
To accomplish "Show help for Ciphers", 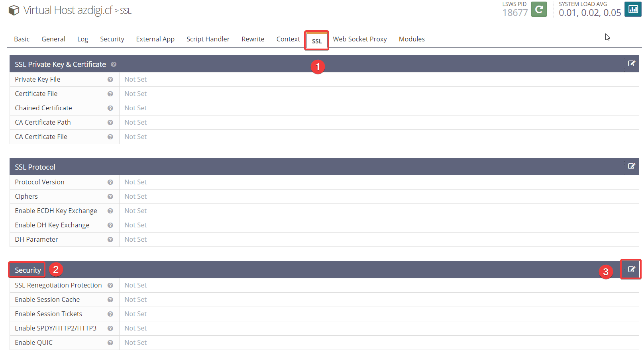I will (110, 197).
